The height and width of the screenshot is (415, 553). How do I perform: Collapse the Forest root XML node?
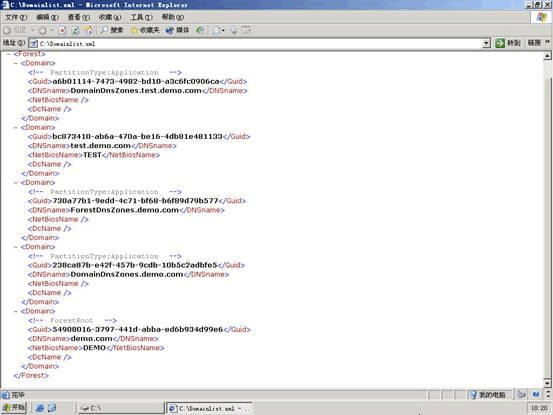click(x=9, y=54)
